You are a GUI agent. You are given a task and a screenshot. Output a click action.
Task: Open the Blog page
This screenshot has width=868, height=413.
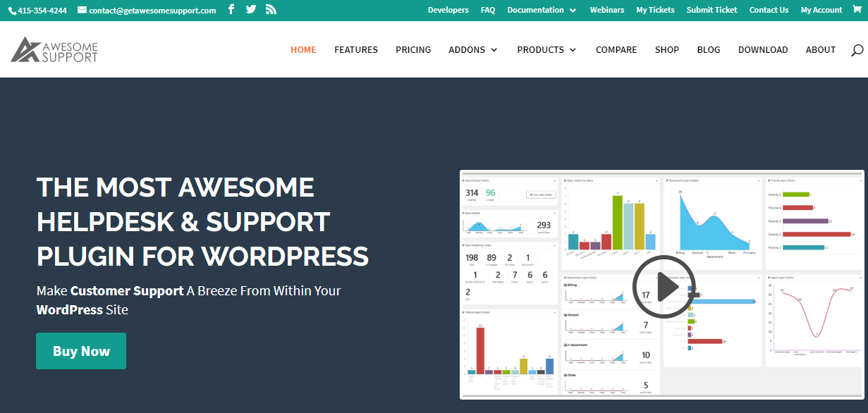click(709, 49)
